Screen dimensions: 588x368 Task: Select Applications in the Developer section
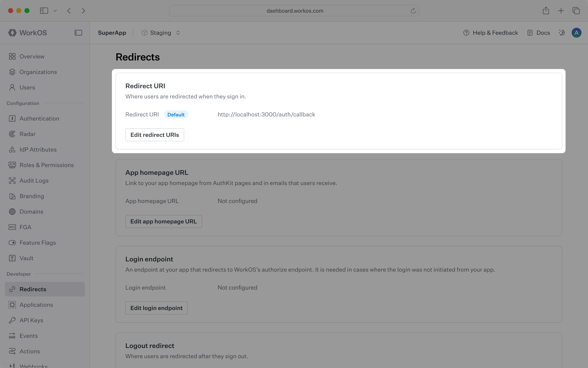36,305
